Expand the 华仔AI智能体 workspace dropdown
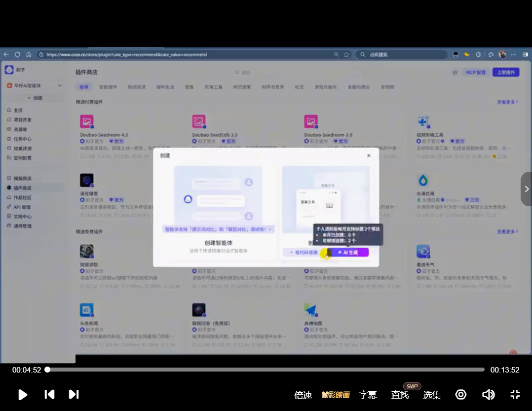Image resolution: width=532 pixels, height=411 pixels. click(x=60, y=86)
